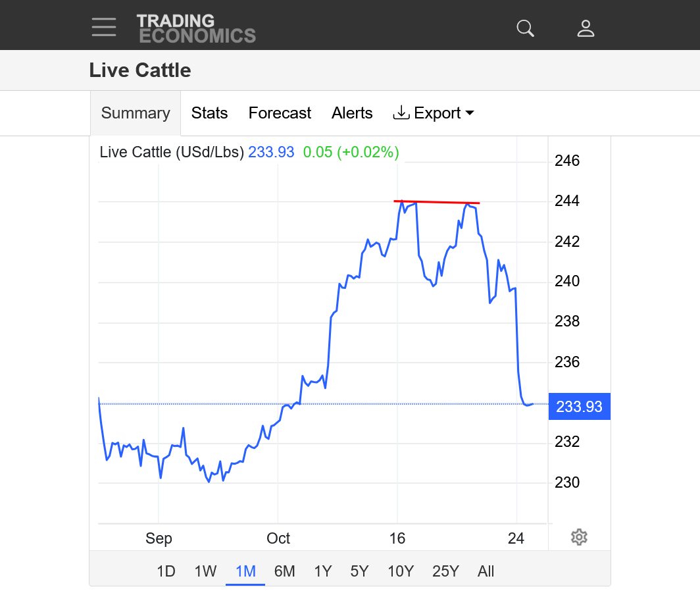Viewport: 700px width, 593px height.
Task: Show the 25Y price history
Action: (445, 571)
